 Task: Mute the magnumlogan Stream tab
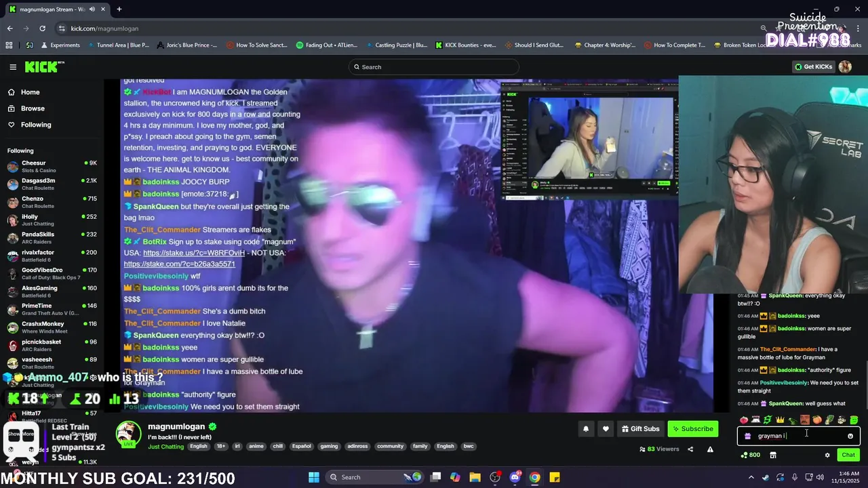[92, 9]
